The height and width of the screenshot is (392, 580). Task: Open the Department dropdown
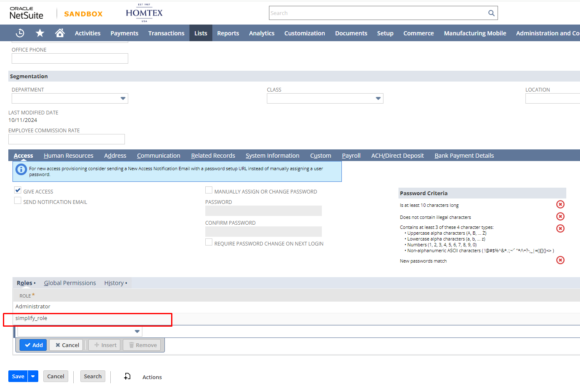tap(123, 99)
